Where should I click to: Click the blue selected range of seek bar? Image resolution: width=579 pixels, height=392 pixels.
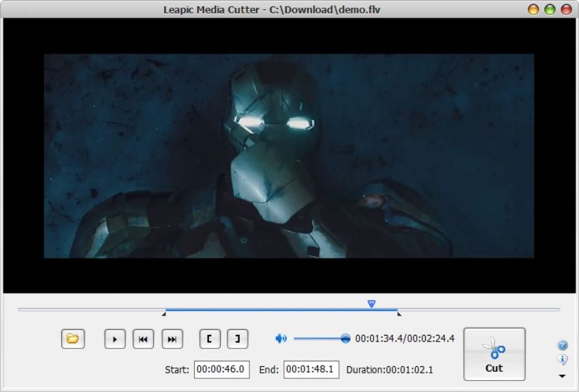281,310
